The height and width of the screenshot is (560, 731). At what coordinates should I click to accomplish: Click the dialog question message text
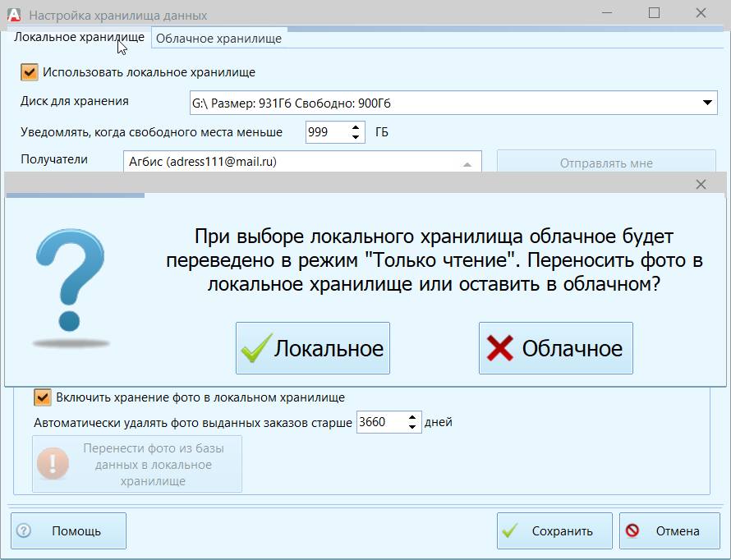pyautogui.click(x=434, y=260)
